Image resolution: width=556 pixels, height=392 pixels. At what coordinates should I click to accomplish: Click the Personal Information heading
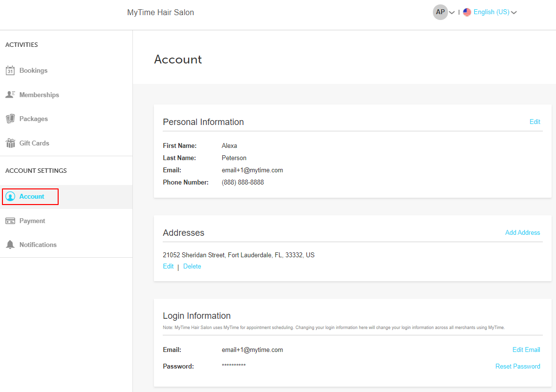point(204,122)
